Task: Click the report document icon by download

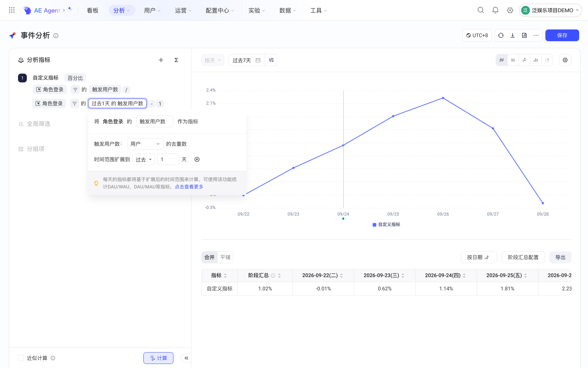Action: 524,36
